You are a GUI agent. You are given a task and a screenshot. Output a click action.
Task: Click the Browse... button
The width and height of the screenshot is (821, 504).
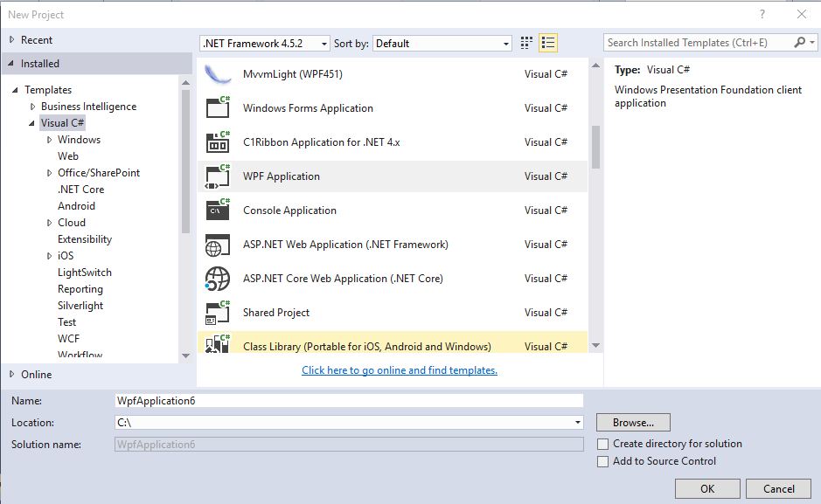click(633, 423)
